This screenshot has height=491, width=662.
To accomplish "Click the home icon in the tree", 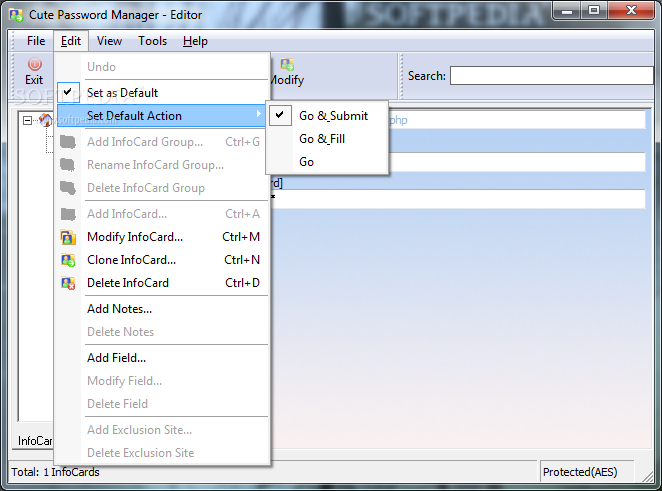I will coord(45,120).
